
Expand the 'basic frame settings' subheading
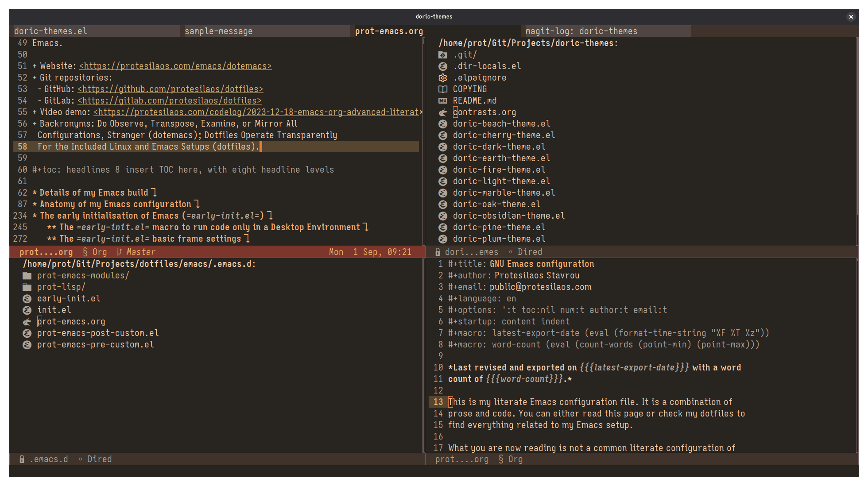(x=247, y=239)
